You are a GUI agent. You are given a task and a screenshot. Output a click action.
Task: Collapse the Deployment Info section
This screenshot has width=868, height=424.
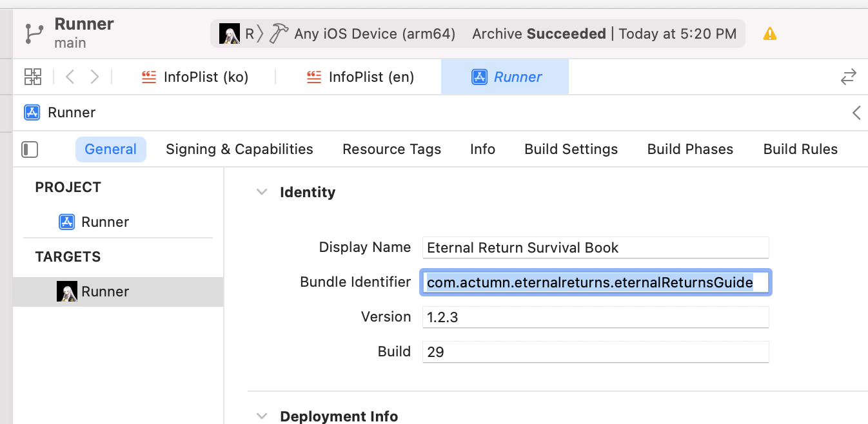(x=261, y=416)
